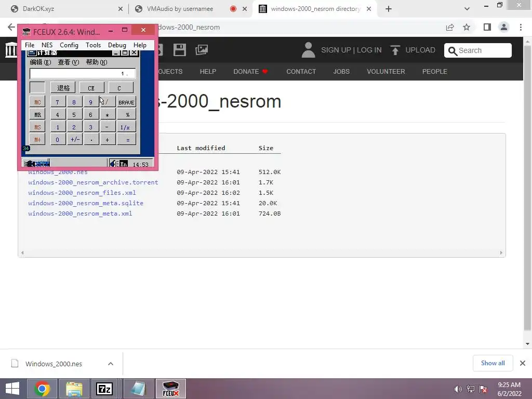Open FCEUX from the taskbar
The height and width of the screenshot is (399, 532).
pos(170,389)
